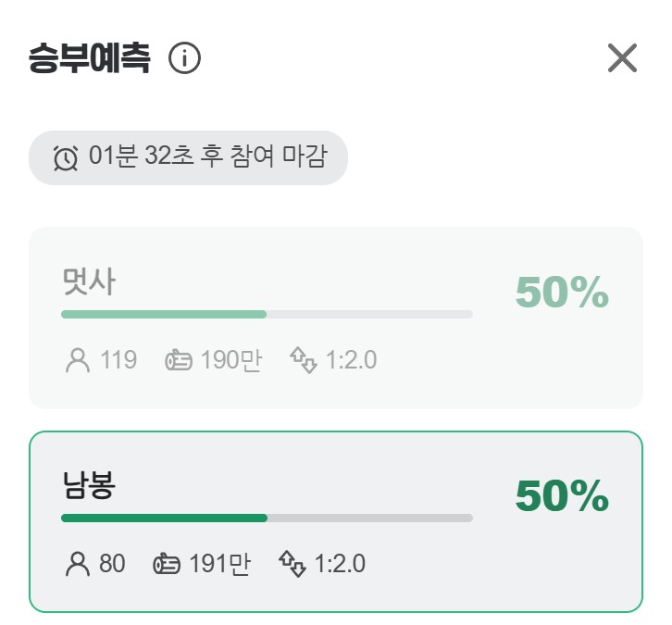Click the 01분 32초 후 참여 마감 badge

189,157
